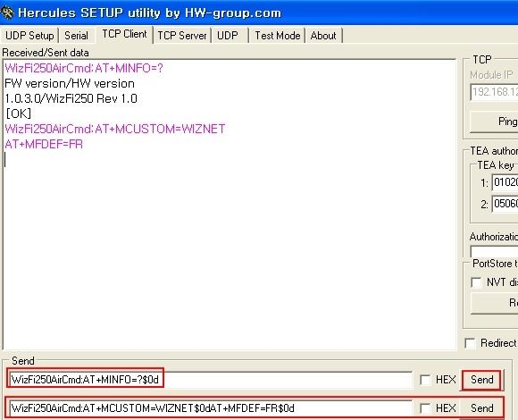
Task: Open the About tab
Action: 323,36
